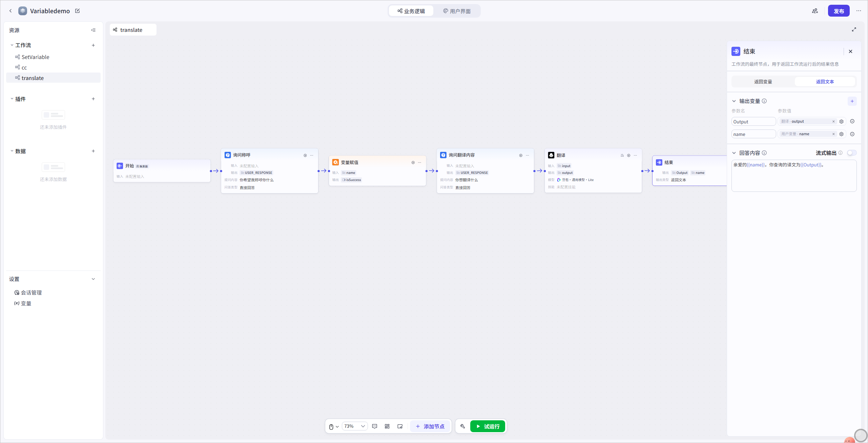Click the 回答内容 text input box

click(794, 176)
